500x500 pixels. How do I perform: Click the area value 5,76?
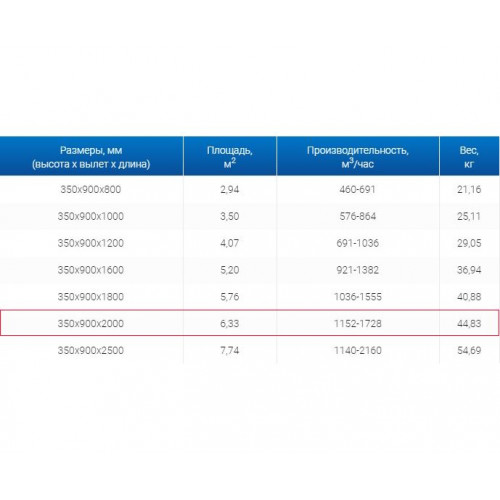230,297
